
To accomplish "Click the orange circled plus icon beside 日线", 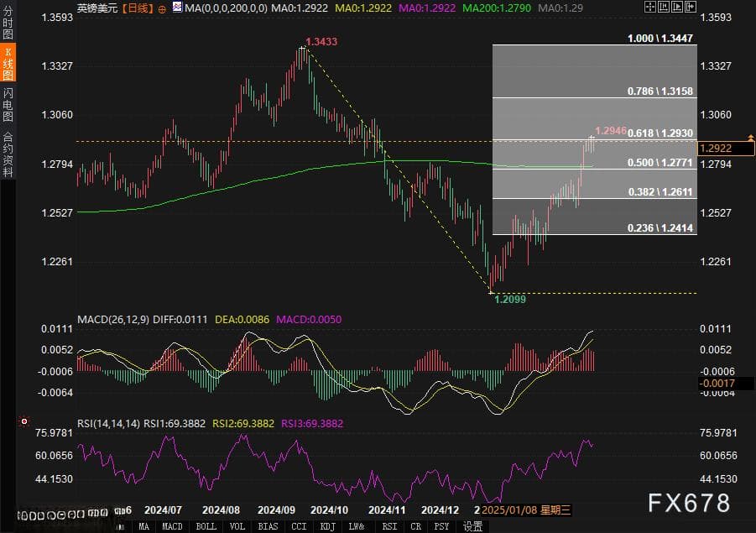I will tap(162, 8).
